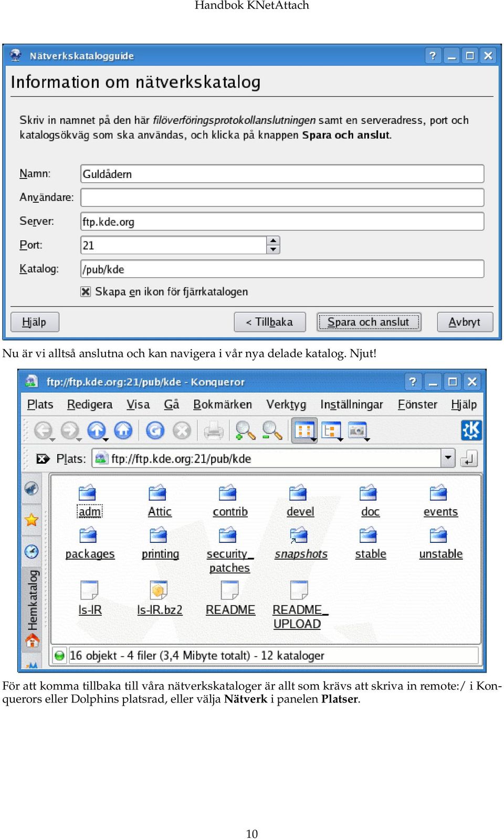The width and height of the screenshot is (504, 839).
Task: Click the Katalog field with /pub/kde
Action: 282,269
